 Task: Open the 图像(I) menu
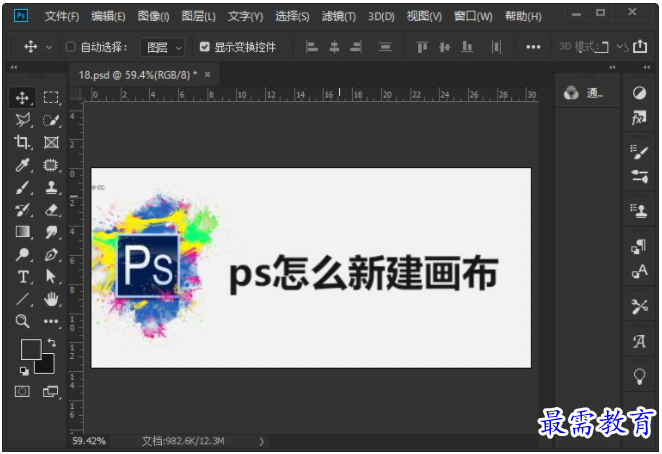[153, 16]
